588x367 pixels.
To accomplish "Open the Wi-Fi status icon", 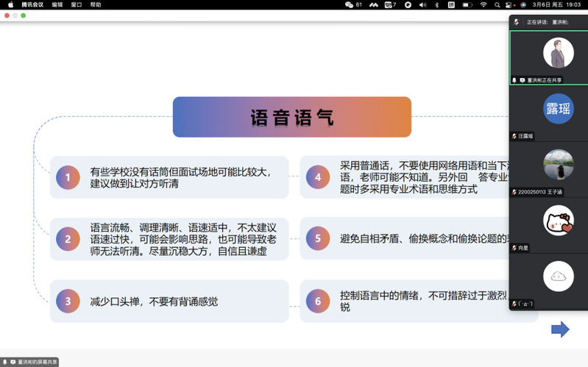I will click(483, 4).
